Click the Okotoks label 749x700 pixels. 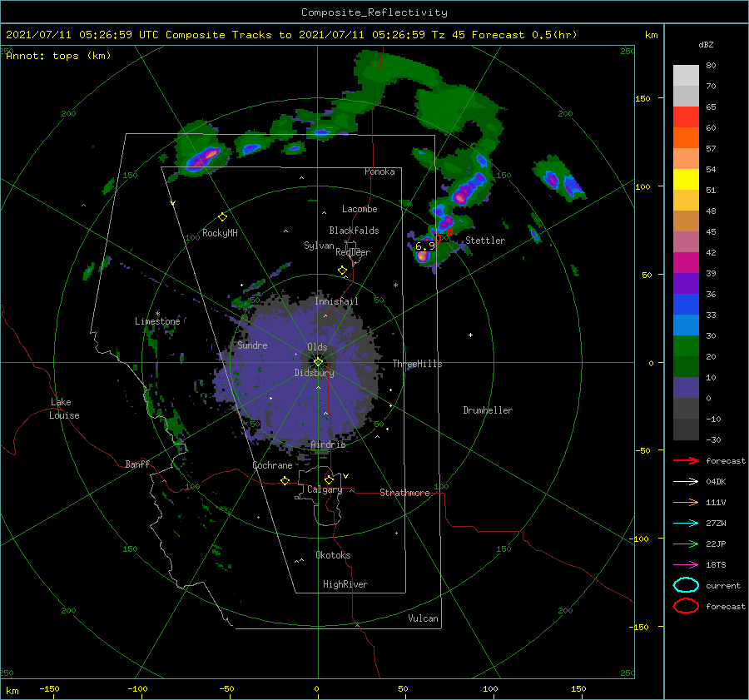(333, 555)
